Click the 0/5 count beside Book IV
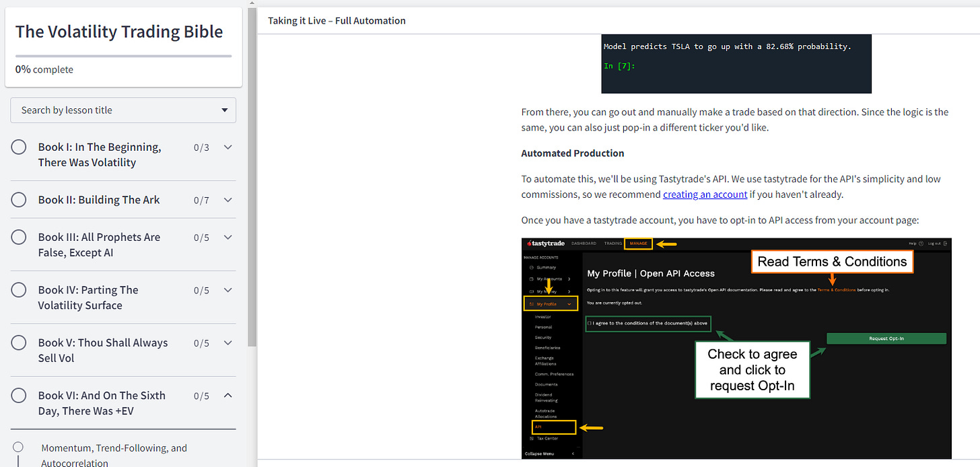 coord(201,290)
